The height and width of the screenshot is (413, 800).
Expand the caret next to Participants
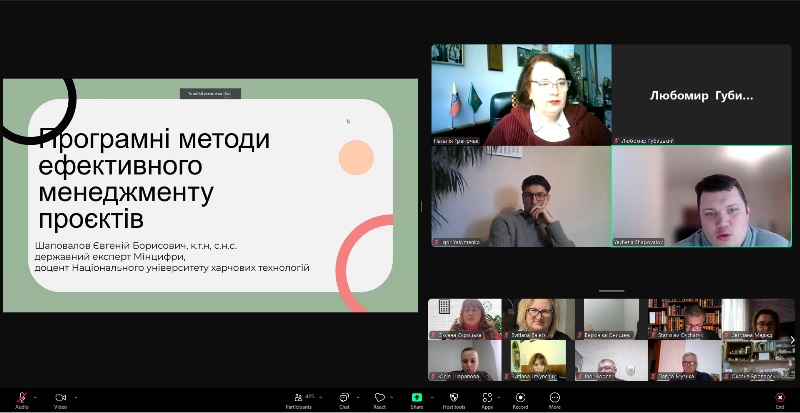click(320, 397)
